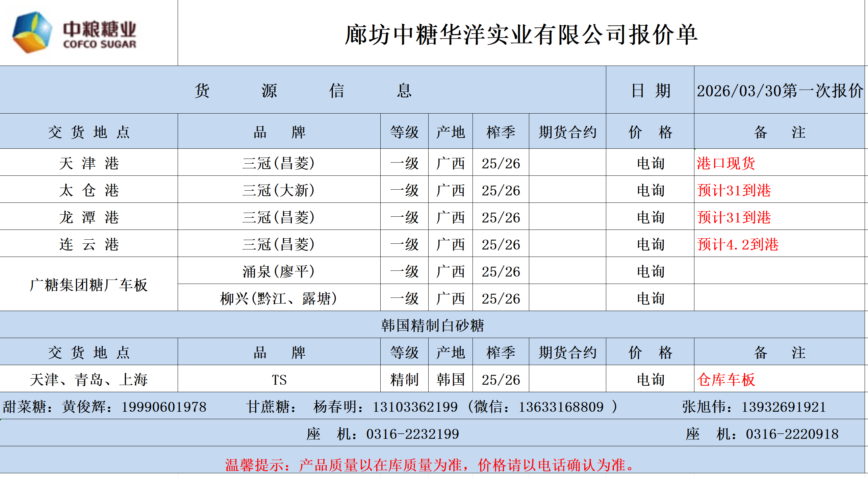
Task: Select the 等级 header above the 精制 cell
Action: [x=404, y=352]
